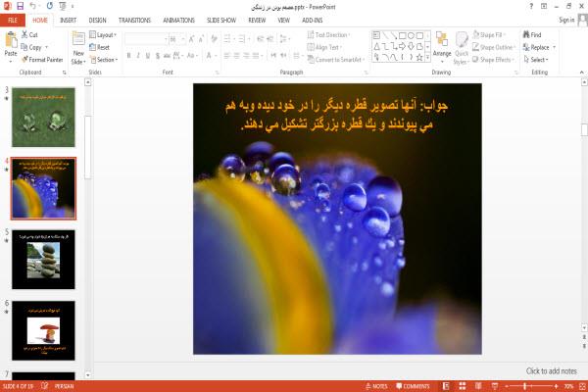Click the Paste clipboard icon
This screenshot has width=588, height=392.
coord(11,40)
